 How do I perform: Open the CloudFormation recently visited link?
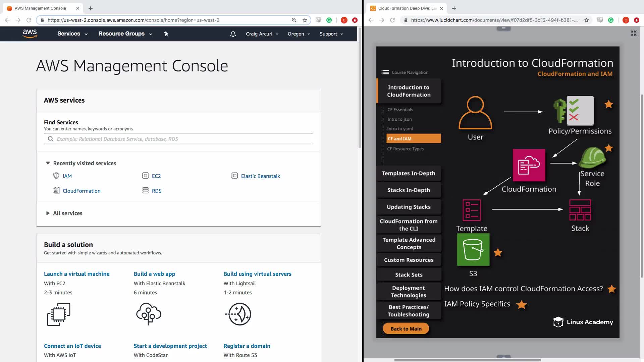click(x=82, y=191)
